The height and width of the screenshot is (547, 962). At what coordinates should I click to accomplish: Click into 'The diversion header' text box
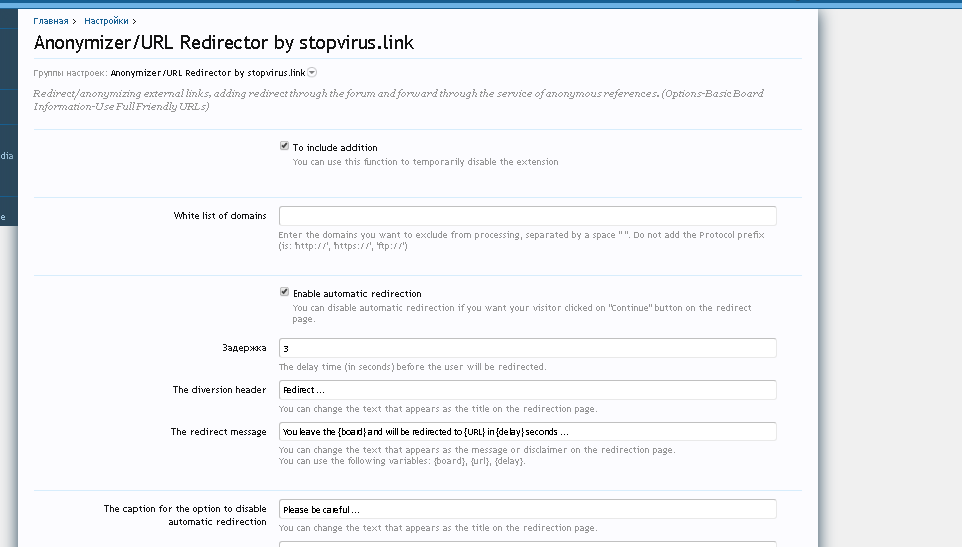point(527,390)
